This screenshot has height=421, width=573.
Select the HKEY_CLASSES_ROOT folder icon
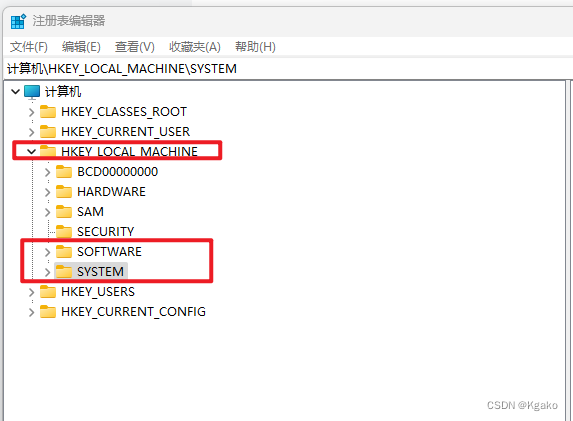click(x=48, y=111)
